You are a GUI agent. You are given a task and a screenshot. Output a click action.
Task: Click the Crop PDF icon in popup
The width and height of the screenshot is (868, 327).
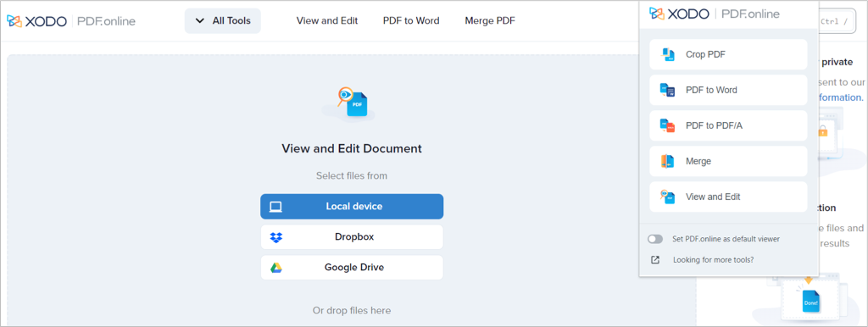[x=668, y=54]
